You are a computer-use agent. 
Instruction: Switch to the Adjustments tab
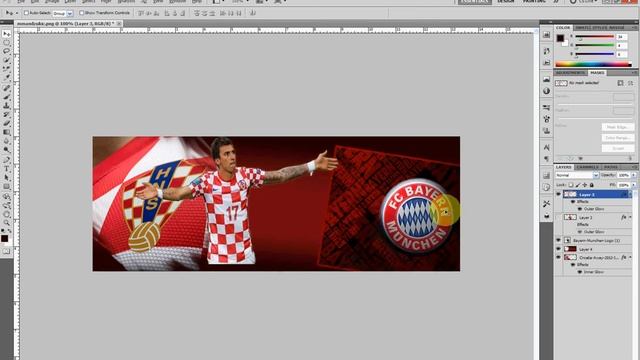tap(570, 73)
